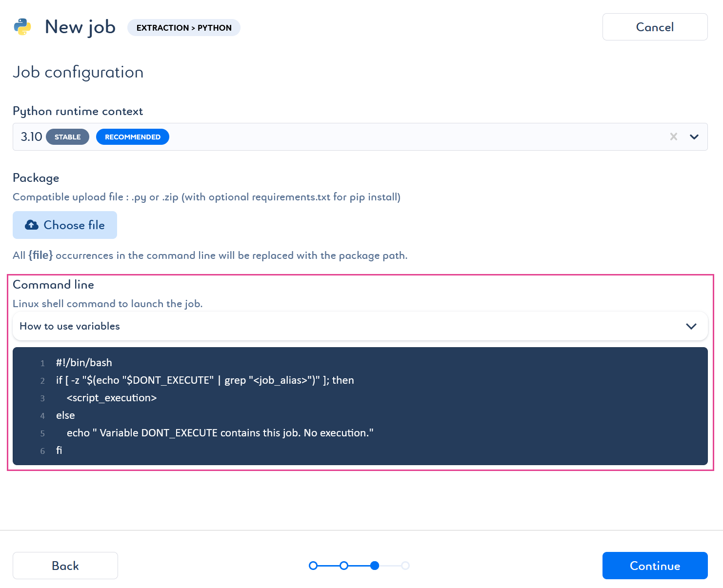Click the cloud upload icon
This screenshot has height=588, width=723.
pyautogui.click(x=32, y=225)
